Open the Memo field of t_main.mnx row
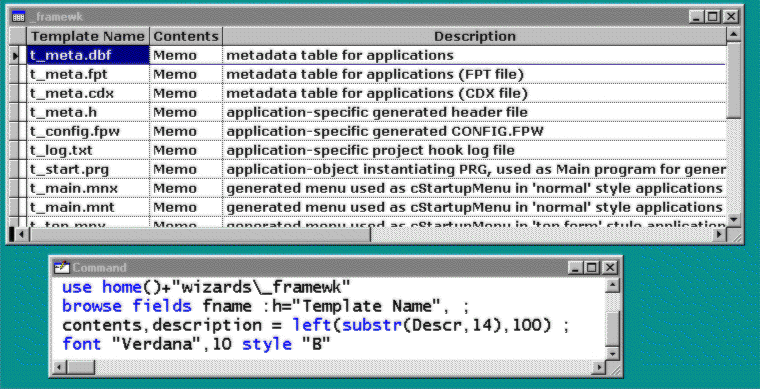Viewport: 760px width, 389px height. (x=186, y=188)
